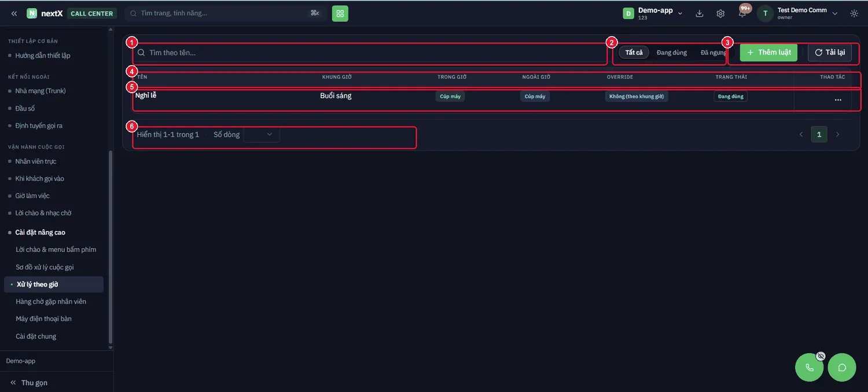This screenshot has width=868, height=392.
Task: Open notifications bell with 99+ badge
Action: (742, 13)
